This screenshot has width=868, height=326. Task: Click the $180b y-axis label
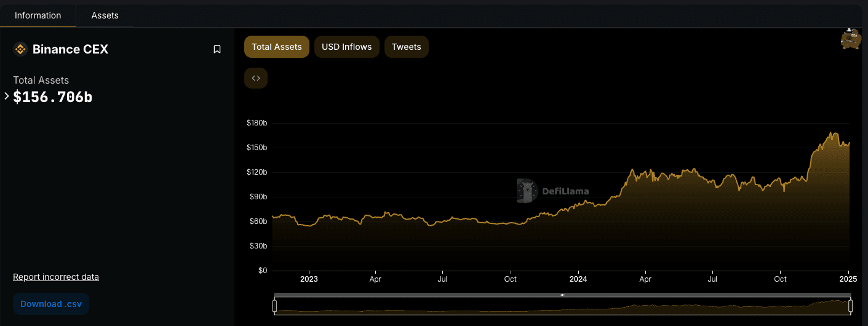click(257, 123)
